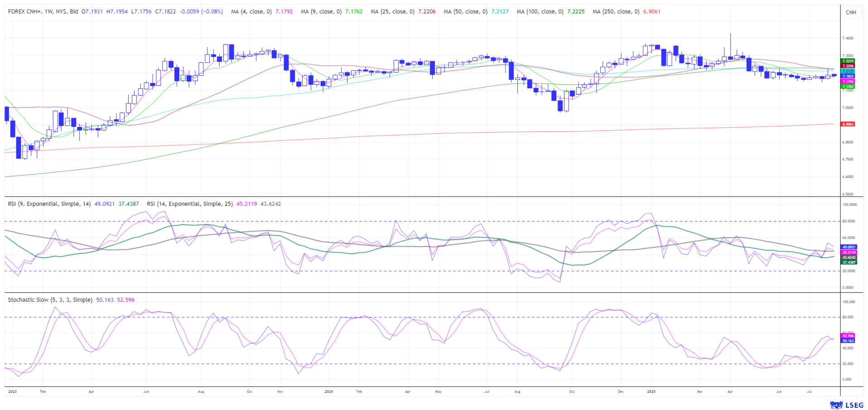Select the MA (50, close, 0) legend
This screenshot has height=410, width=868.
(x=465, y=12)
